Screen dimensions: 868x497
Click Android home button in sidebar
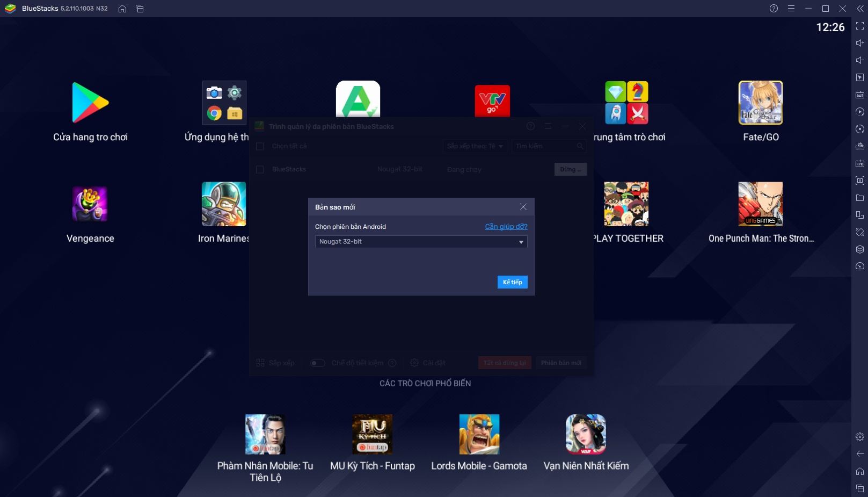860,471
